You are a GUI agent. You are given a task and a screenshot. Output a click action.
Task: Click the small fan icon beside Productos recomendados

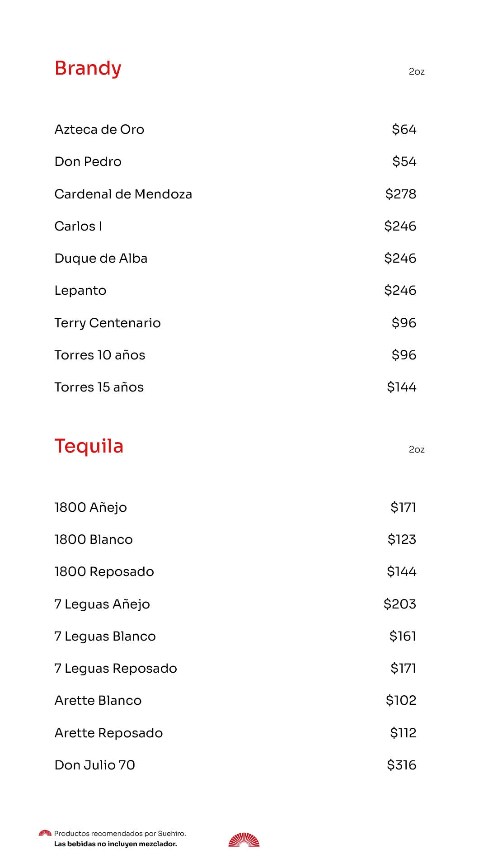[x=45, y=833]
